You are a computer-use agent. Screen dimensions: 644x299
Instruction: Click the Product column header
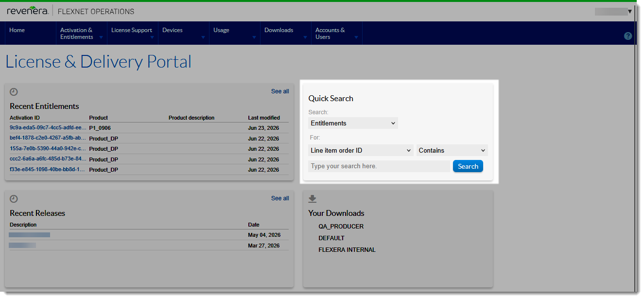coord(99,118)
